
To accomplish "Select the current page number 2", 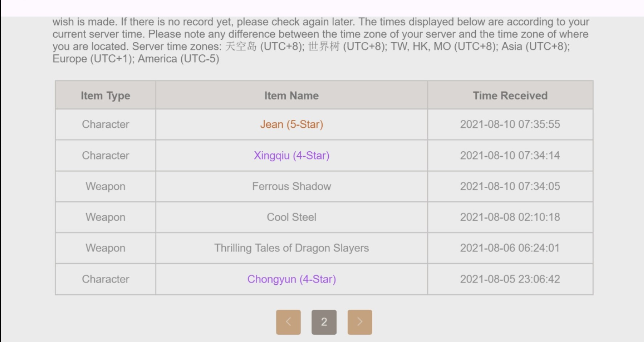I will pos(324,322).
